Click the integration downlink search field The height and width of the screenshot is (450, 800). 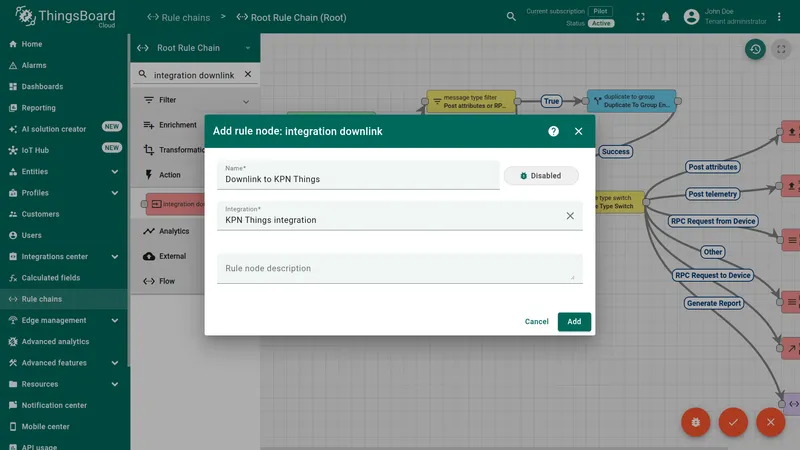(x=194, y=75)
